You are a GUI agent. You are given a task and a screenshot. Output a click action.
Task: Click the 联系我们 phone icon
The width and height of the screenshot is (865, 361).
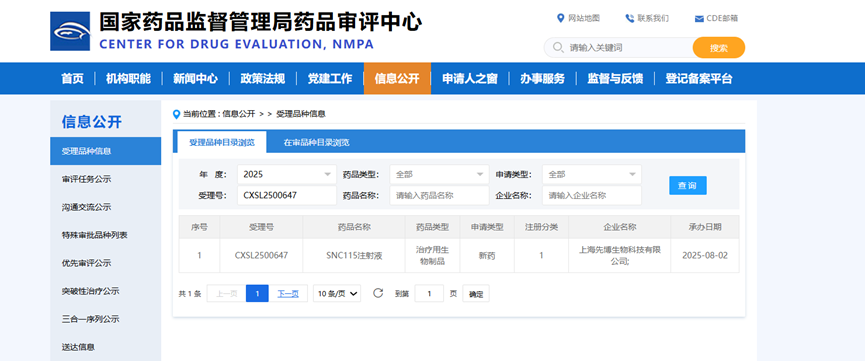[629, 18]
